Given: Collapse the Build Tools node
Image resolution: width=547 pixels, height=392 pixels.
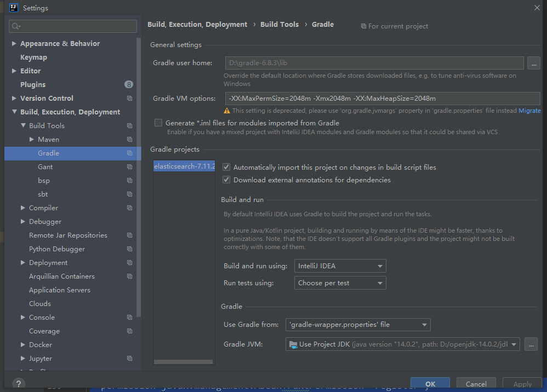Looking at the screenshot, I should click(23, 125).
